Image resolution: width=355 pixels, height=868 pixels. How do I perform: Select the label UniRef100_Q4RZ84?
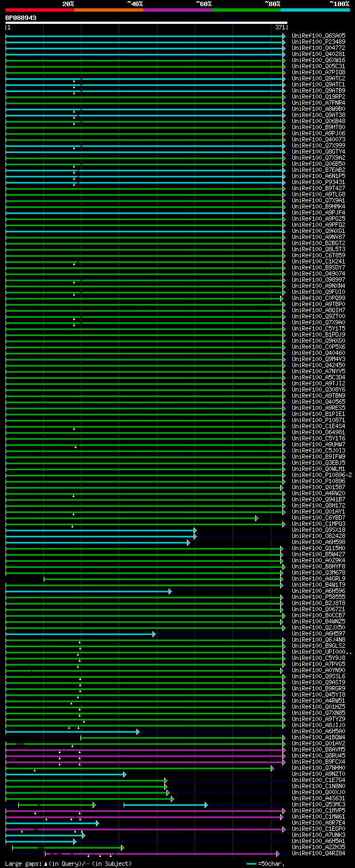click(x=318, y=853)
